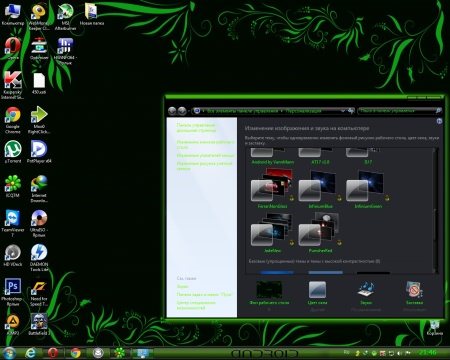The image size is (450, 360).
Task: Open the Opera desktop shortcut
Action: click(13, 48)
